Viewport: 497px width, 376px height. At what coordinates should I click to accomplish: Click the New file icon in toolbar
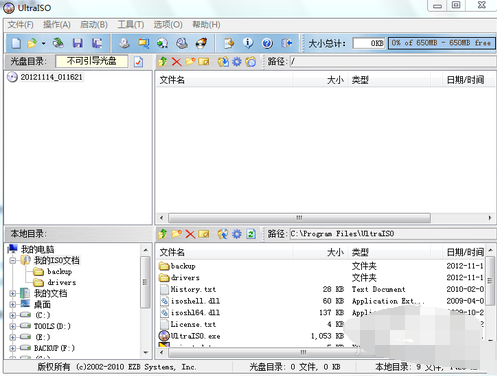point(16,43)
